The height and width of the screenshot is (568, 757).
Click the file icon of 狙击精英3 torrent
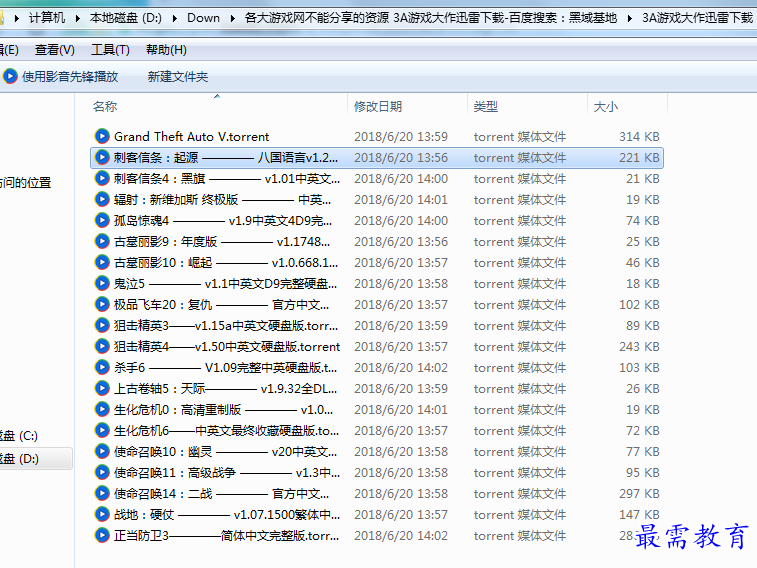pos(102,325)
